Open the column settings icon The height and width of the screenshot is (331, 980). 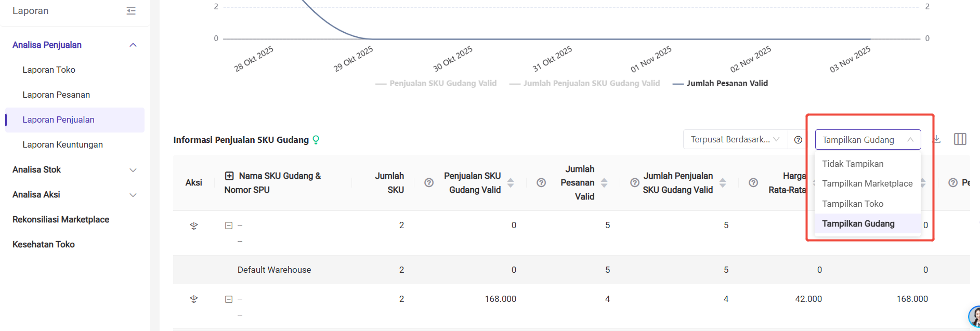[x=960, y=139]
